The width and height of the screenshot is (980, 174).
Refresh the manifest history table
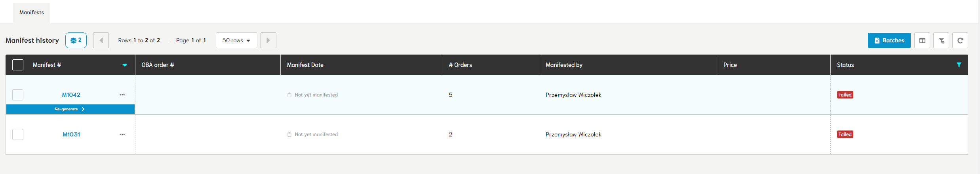point(960,40)
